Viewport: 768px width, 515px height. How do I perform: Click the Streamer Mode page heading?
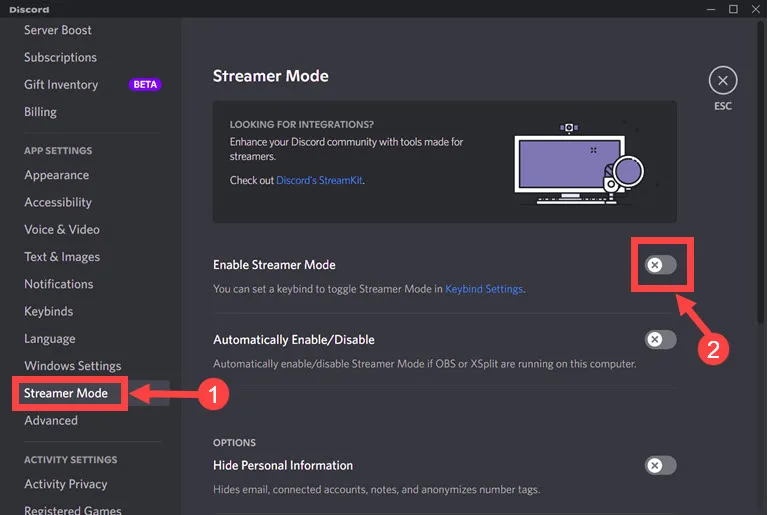click(271, 76)
